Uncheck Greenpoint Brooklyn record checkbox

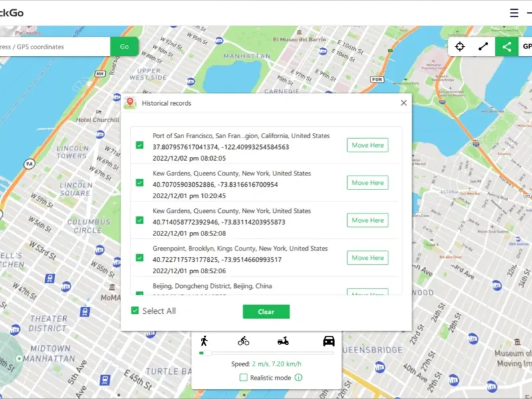pyautogui.click(x=140, y=258)
